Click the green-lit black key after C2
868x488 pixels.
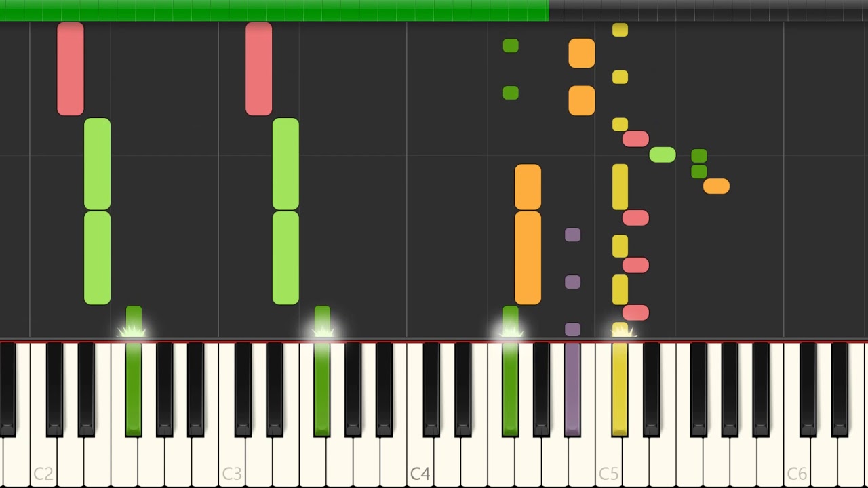pos(134,388)
